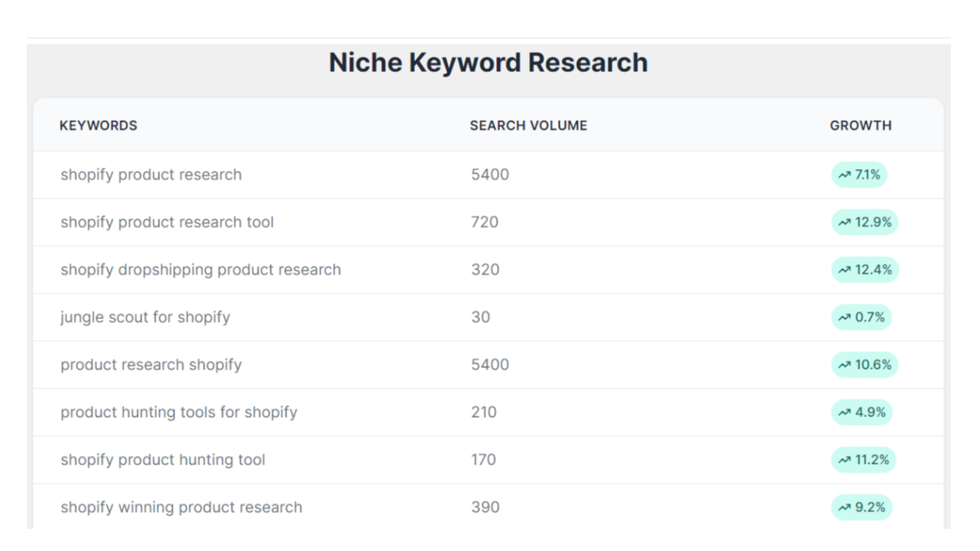Select keyword 'shopify winning product research'
The height and width of the screenshot is (551, 980).
coord(181,507)
